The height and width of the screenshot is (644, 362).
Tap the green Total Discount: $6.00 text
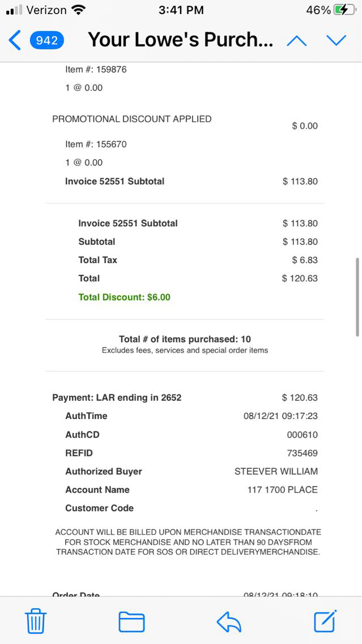[124, 297]
